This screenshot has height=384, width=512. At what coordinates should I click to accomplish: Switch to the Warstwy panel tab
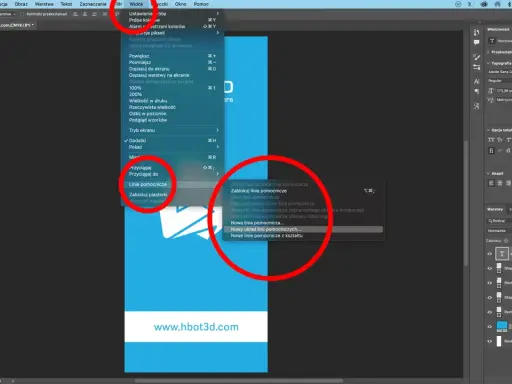(495, 209)
